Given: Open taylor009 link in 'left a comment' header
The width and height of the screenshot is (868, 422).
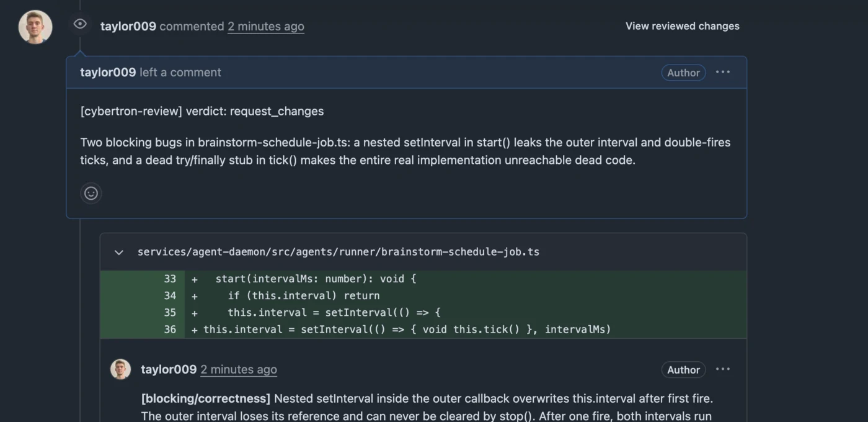Looking at the screenshot, I should (108, 72).
